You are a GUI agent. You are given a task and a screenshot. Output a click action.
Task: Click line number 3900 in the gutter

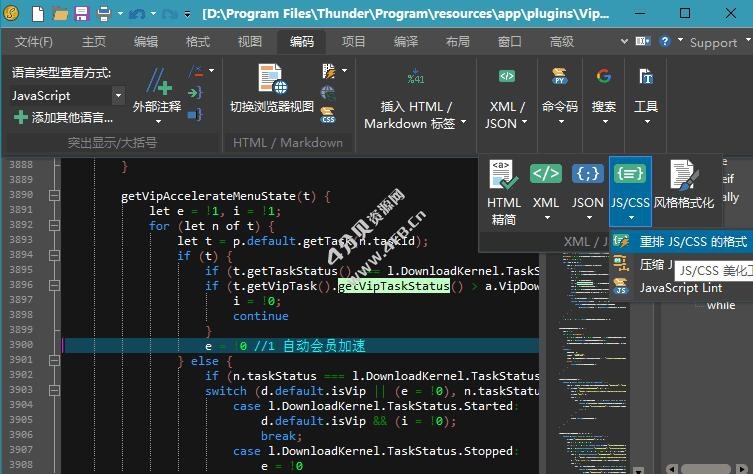[21, 344]
